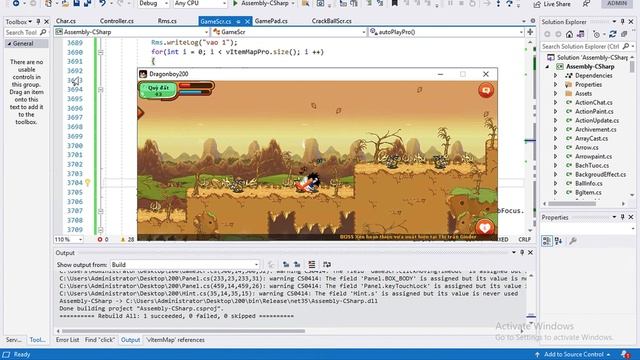Toggle word wrap icon in Output toolbar
This screenshot has width=640, height=360.
tap(327, 264)
